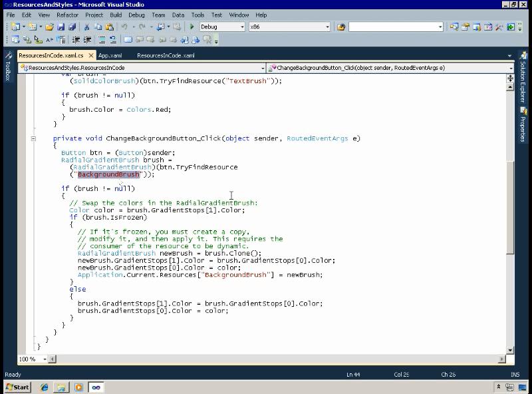Viewport: 532px width, 394px height.
Task: Click the Redo arrow icon
Action: [x=142, y=27]
